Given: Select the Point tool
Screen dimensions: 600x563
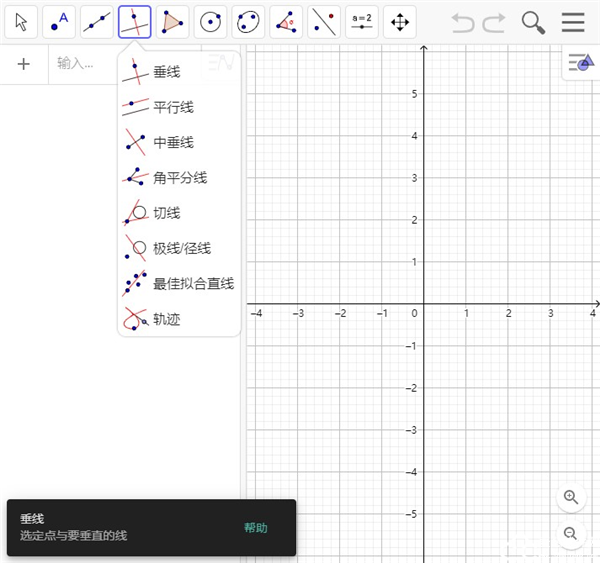Looking at the screenshot, I should [x=59, y=22].
